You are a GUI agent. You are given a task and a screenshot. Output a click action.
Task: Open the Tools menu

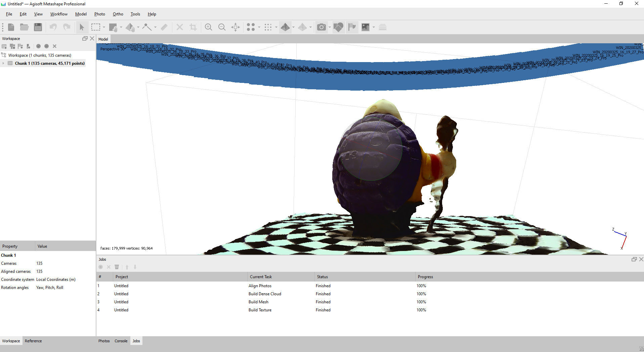[x=135, y=14]
